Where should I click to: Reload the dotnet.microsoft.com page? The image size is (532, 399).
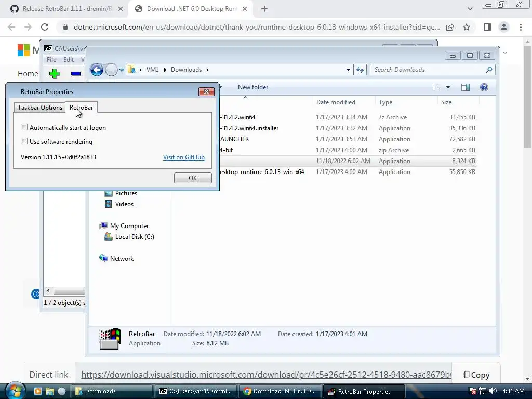[x=45, y=27]
